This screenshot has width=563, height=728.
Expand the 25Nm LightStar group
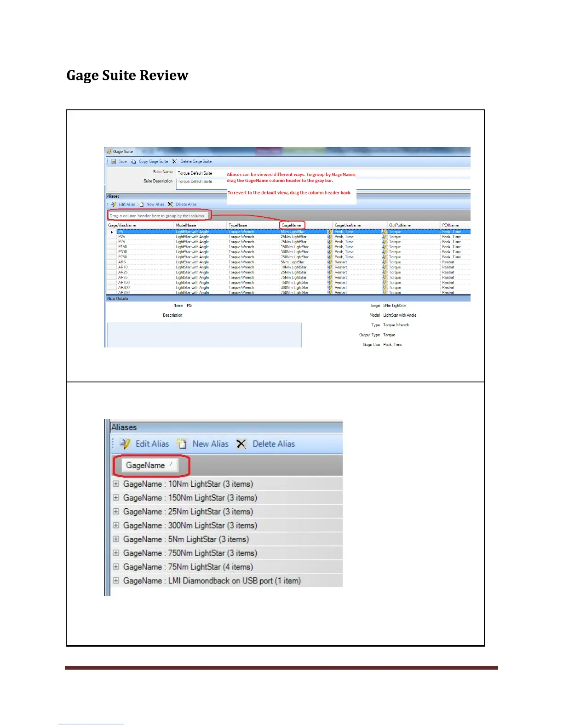(116, 512)
